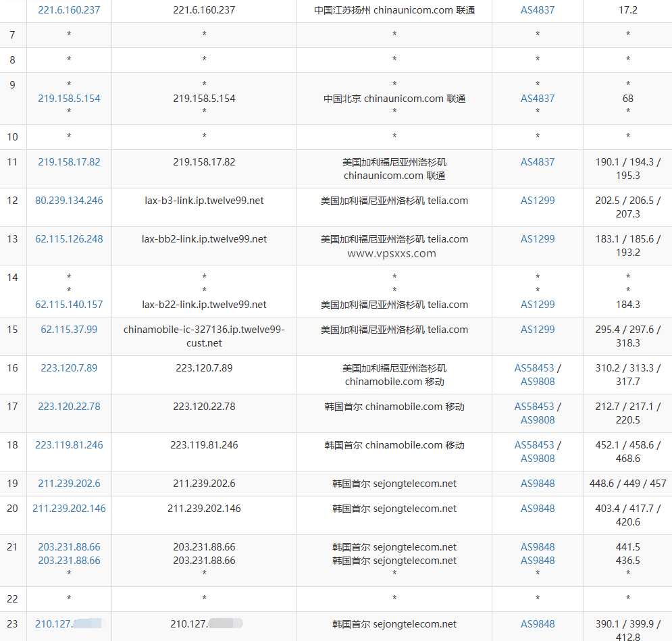Screen dimensions: 672x641
Task: Open AS1299 link in hop 14 row
Action: pos(538,305)
